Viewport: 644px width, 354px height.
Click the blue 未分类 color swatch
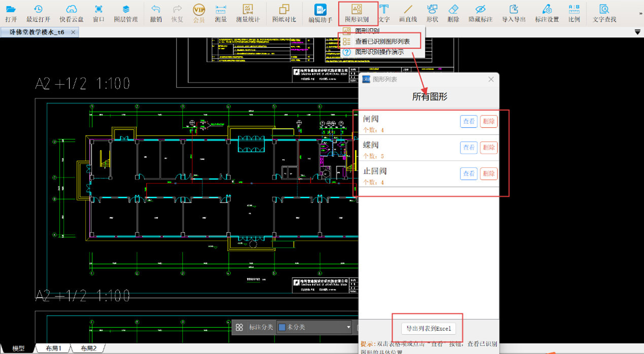[x=282, y=327]
